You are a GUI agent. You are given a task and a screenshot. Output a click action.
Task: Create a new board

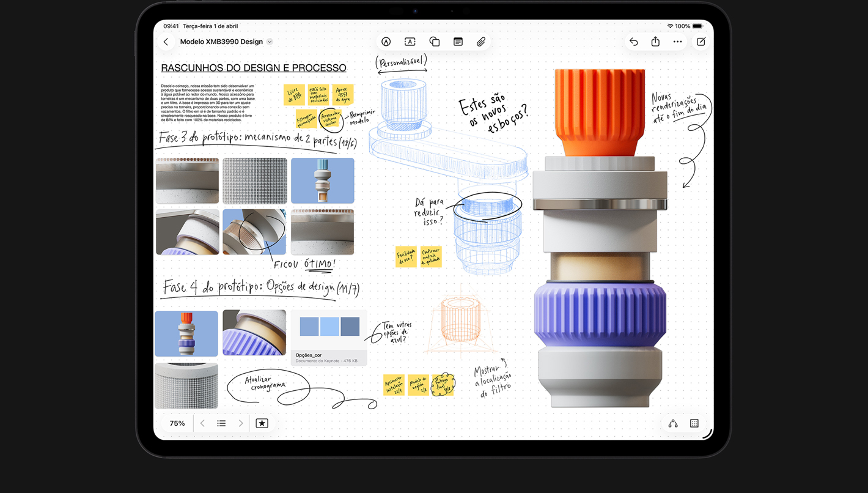701,42
